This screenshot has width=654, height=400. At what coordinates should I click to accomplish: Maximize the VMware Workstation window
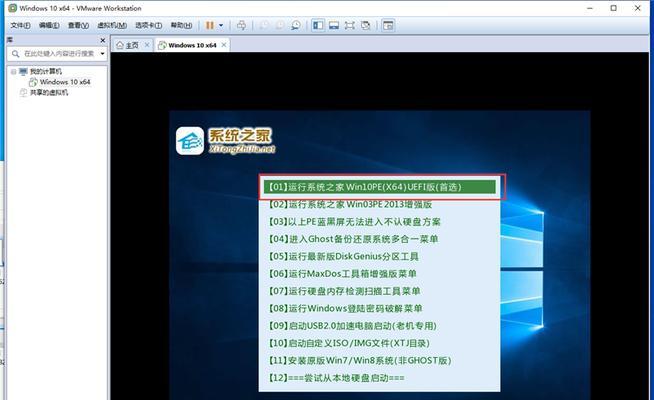coord(614,8)
